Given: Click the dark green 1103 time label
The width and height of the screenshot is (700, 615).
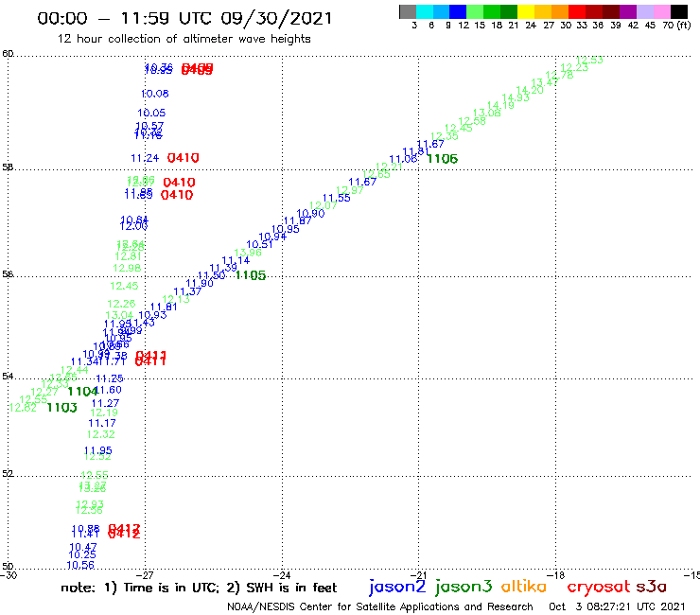Looking at the screenshot, I should pos(62,408).
